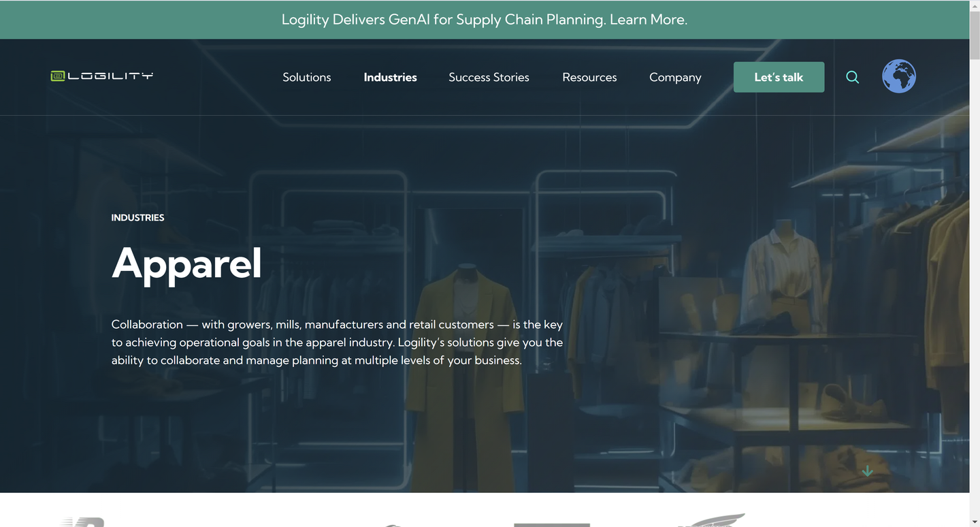Screen dimensions: 980x527
Task: Click the INDUSTRIES breadcrumb label
Action: [137, 218]
